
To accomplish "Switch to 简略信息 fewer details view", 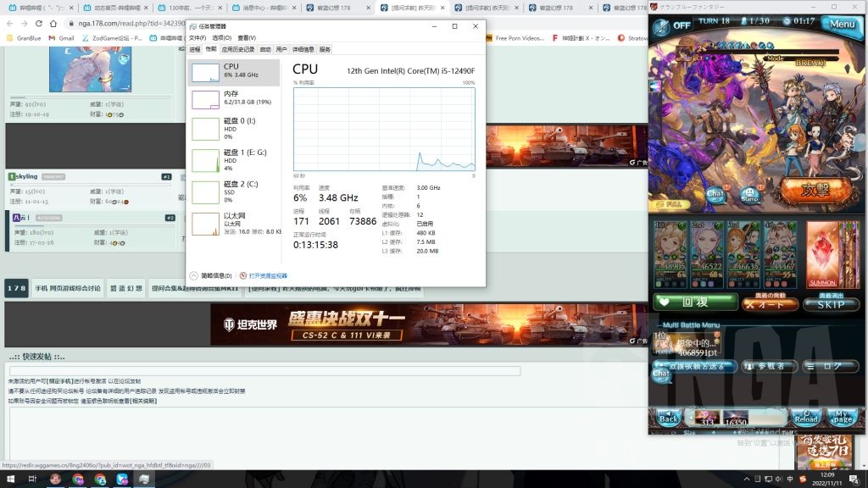I will pyautogui.click(x=214, y=275).
